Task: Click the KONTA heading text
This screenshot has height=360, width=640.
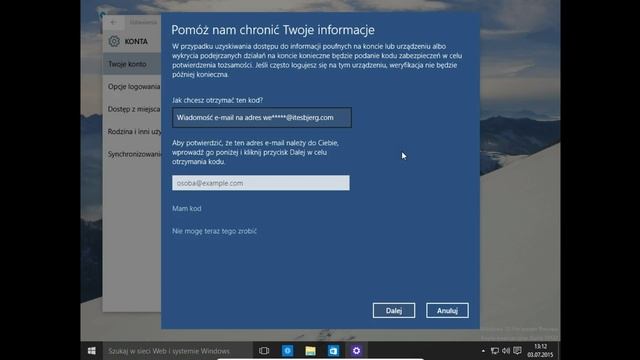Action: pyautogui.click(x=136, y=42)
